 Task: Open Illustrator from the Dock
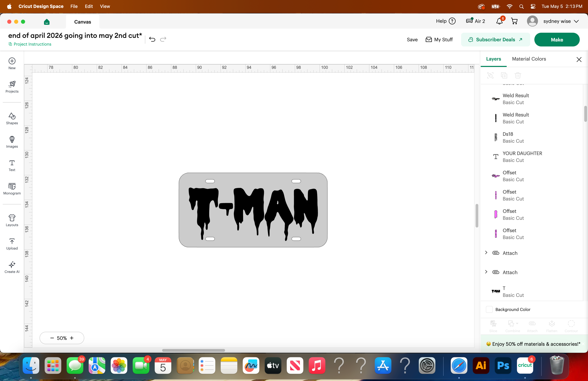pos(481,365)
